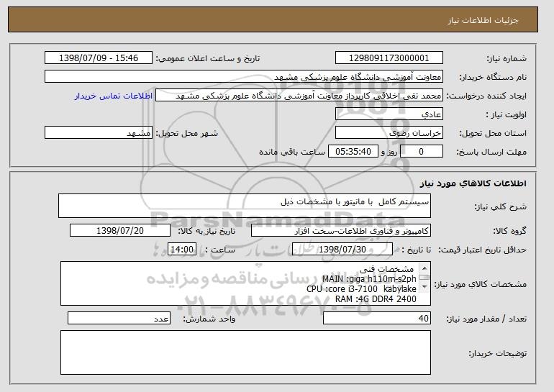Click the scrollbar thumb in specifications box
This screenshot has height=392, width=554.
tap(424, 278)
